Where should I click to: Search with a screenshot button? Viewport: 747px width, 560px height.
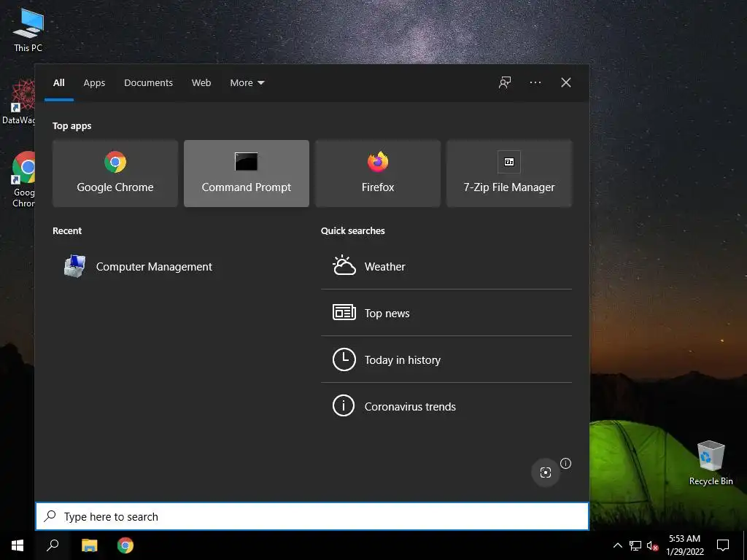(546, 472)
